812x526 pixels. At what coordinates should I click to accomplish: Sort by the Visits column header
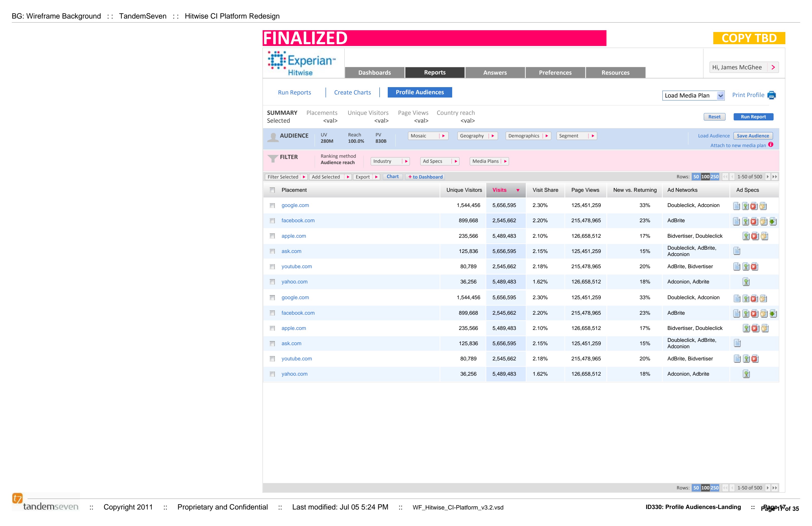click(x=506, y=190)
